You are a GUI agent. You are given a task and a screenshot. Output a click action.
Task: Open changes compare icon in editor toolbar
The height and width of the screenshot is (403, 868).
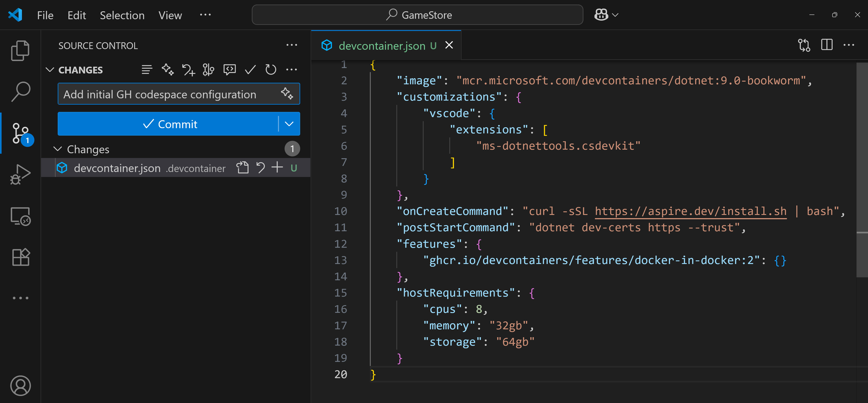pos(804,45)
